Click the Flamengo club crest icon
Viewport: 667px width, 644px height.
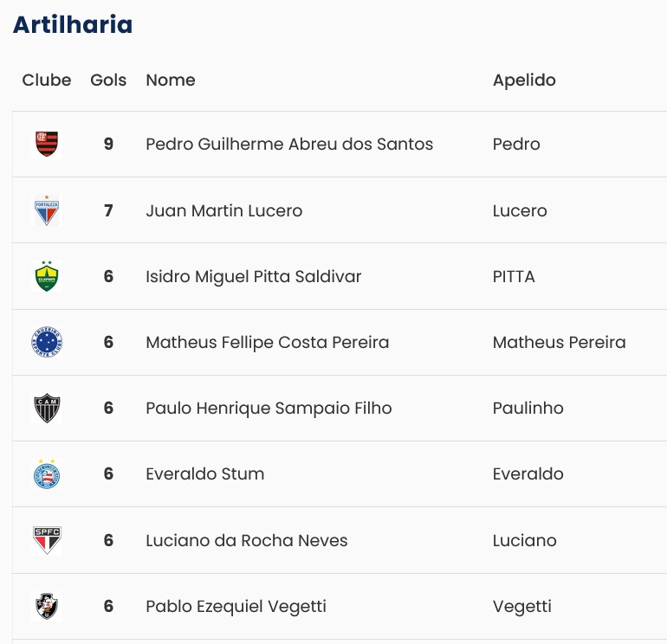click(47, 144)
